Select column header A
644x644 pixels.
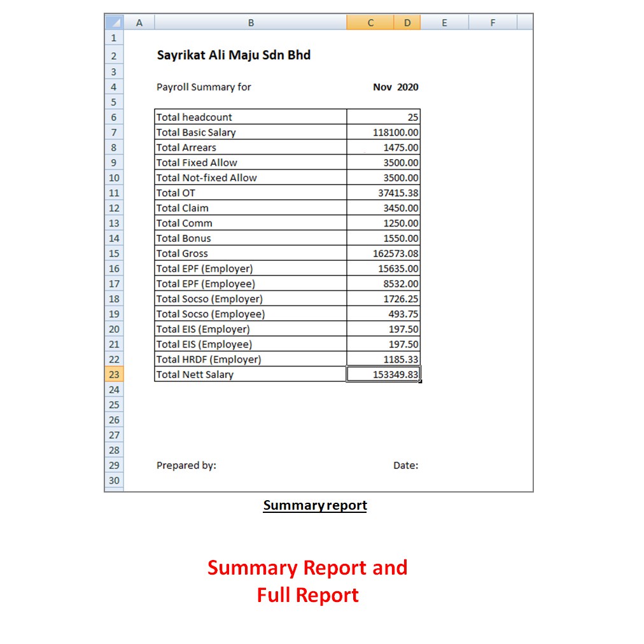pos(139,22)
